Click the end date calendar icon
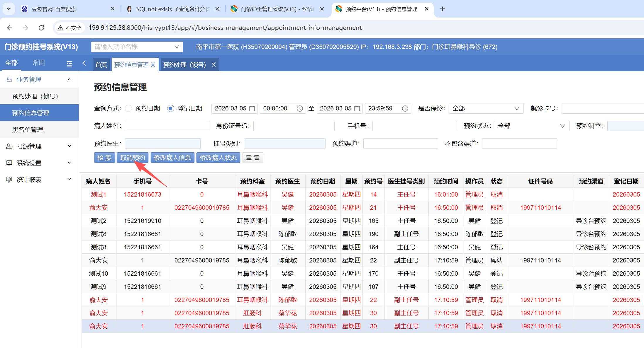This screenshot has height=348, width=644. click(357, 109)
